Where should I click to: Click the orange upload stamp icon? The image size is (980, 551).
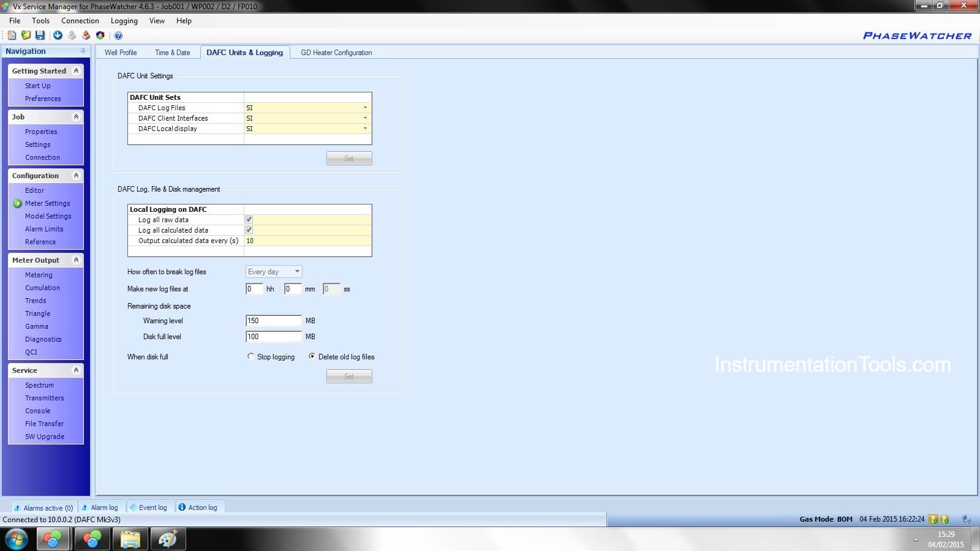pos(86,36)
